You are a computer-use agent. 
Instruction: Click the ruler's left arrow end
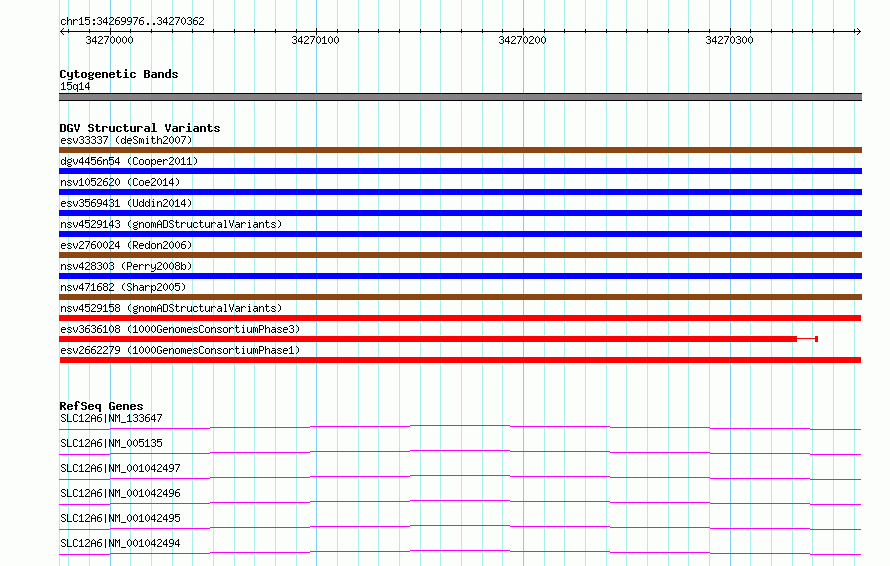pos(62,32)
